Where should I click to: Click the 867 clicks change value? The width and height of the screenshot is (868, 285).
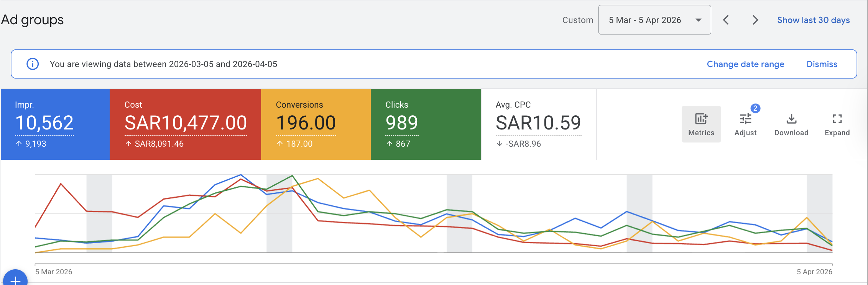tap(403, 144)
